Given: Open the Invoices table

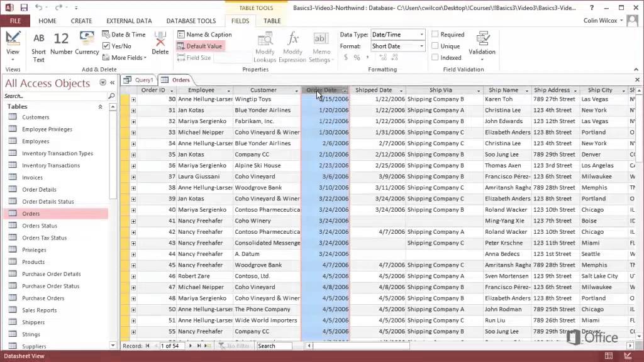Looking at the screenshot, I should coord(33,177).
